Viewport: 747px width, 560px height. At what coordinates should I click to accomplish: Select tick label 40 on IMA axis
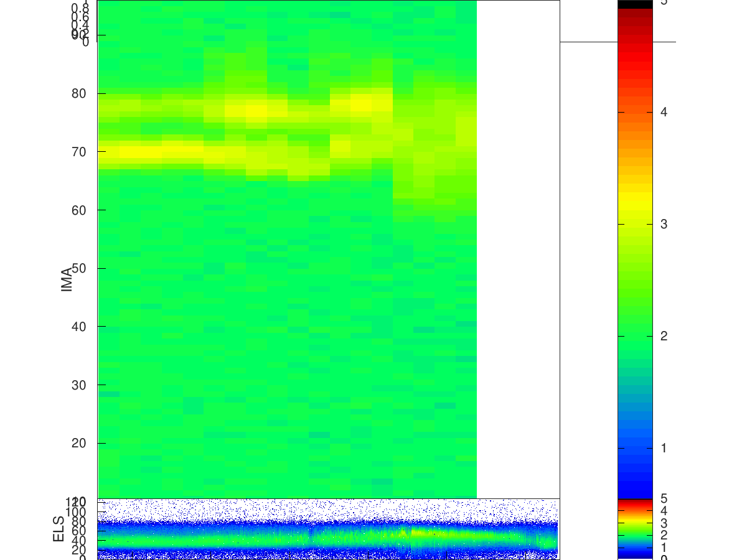coord(79,326)
